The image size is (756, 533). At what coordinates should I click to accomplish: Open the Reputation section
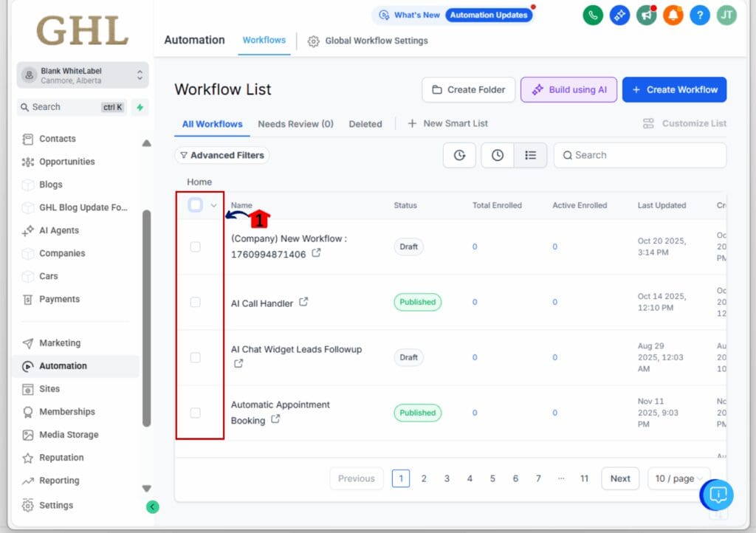tap(62, 458)
